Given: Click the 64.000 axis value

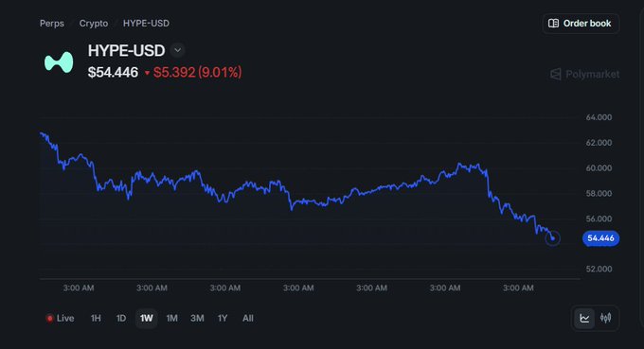Looking at the screenshot, I should click(x=599, y=117).
